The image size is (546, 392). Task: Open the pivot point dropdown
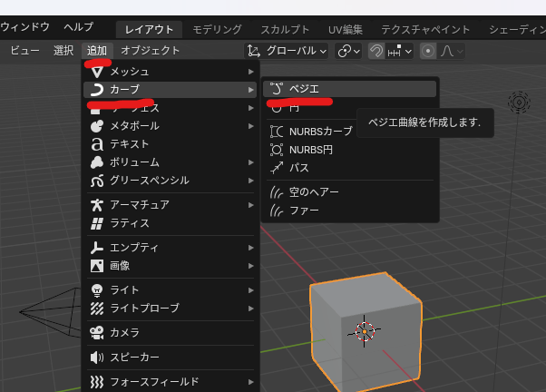click(x=348, y=51)
